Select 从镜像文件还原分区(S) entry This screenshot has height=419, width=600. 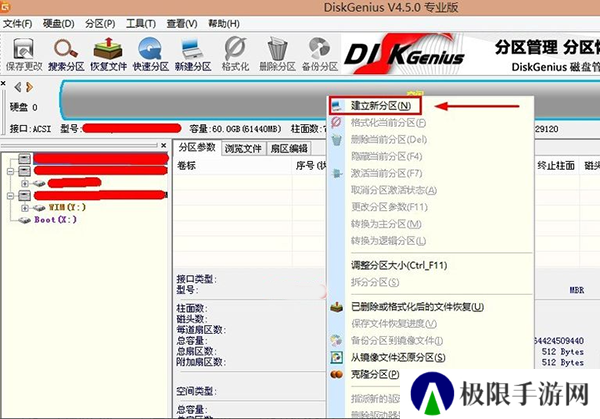[x=398, y=357]
